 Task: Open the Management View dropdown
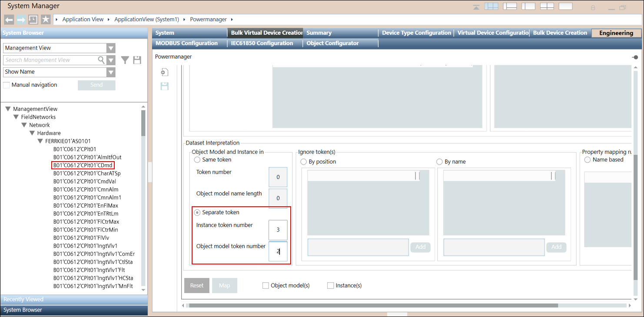pos(111,48)
